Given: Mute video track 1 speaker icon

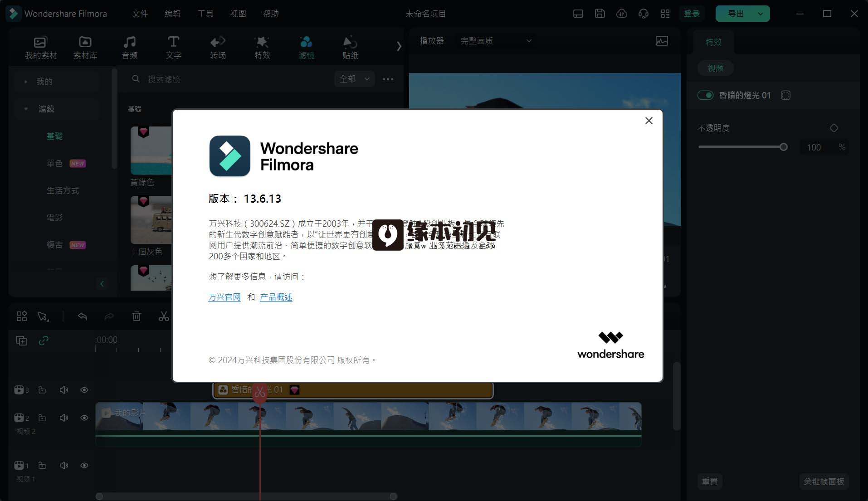Looking at the screenshot, I should pos(64,465).
